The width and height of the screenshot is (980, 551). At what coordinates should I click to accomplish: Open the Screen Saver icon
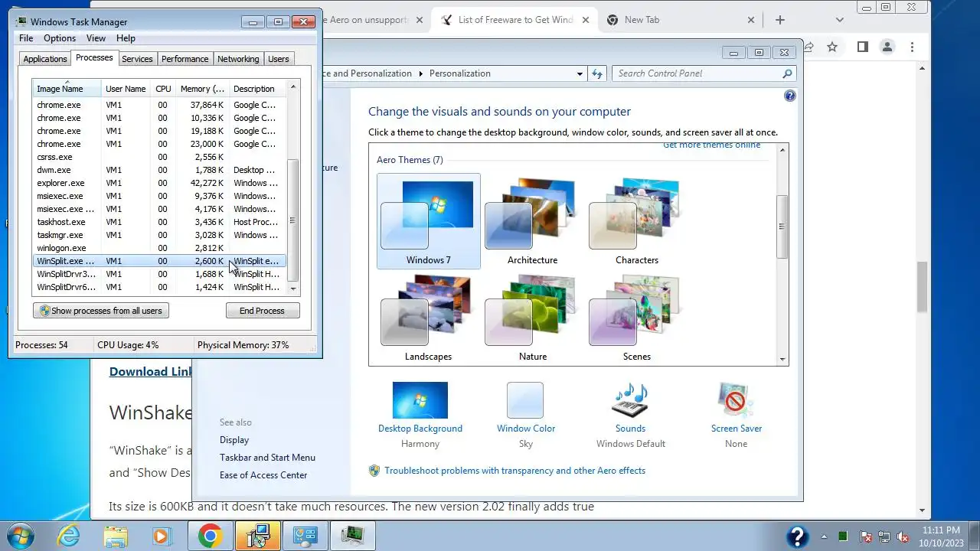coord(736,400)
